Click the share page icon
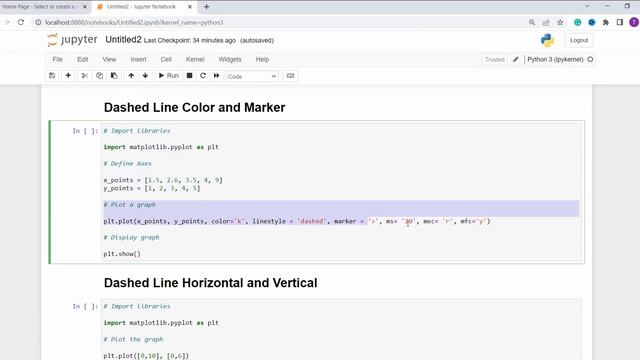640x360 pixels. [x=546, y=22]
